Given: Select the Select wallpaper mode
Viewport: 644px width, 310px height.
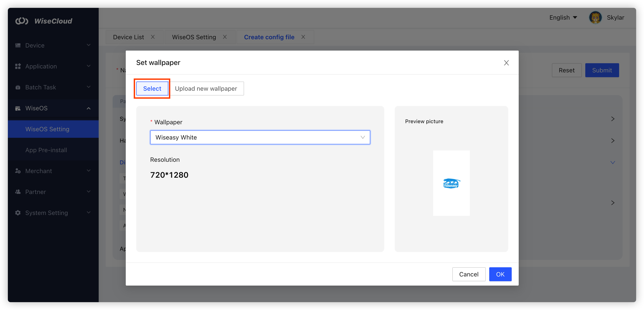Looking at the screenshot, I should pos(152,88).
